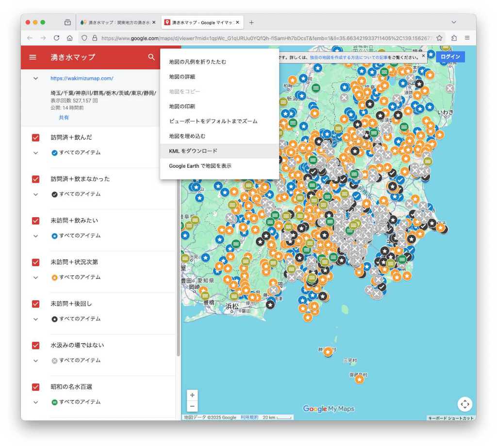Click the blue check icon under 訪問済＋飲んだ
Screen dimensions: 497x448
54,153
